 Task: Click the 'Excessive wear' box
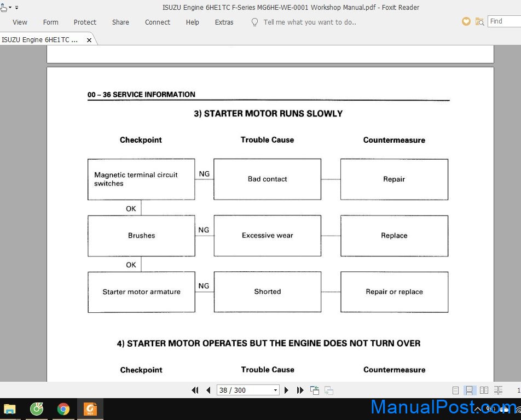coord(268,236)
